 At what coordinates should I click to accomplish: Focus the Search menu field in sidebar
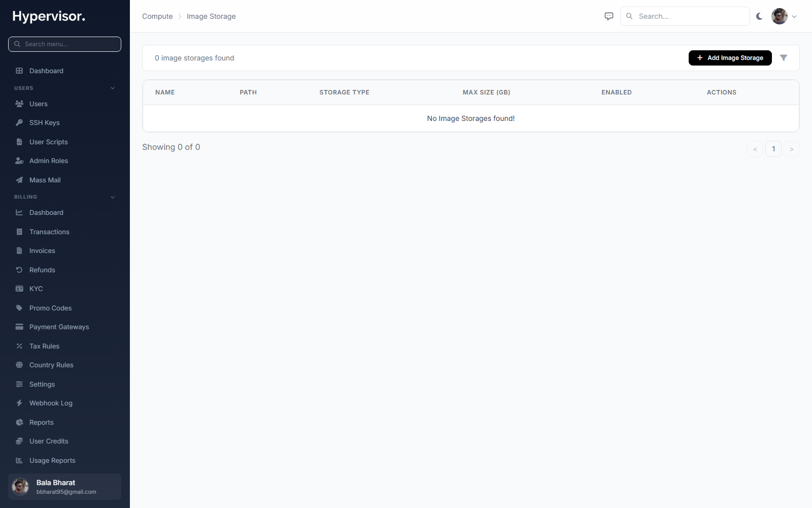(x=64, y=44)
